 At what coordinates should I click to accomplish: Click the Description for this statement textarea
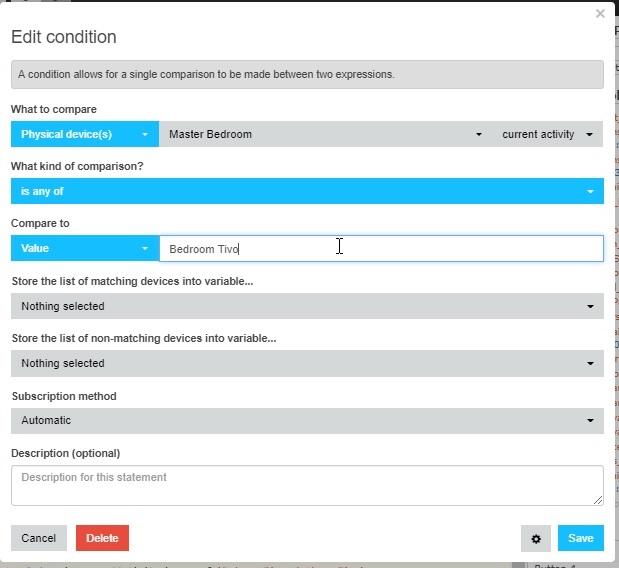click(x=307, y=486)
